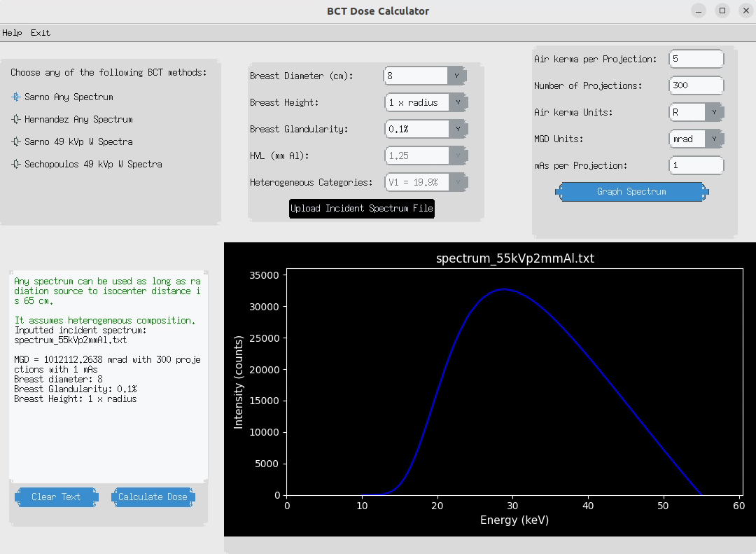Click Upload Incident Spectrum File button
The width and height of the screenshot is (756, 554).
(x=362, y=209)
